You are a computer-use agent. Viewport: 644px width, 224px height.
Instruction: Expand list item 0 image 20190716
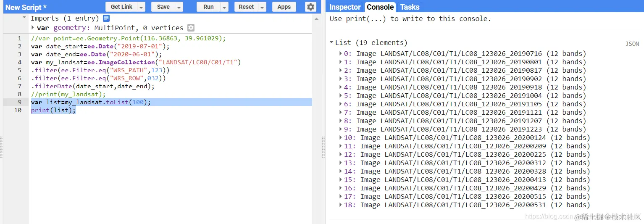pyautogui.click(x=341, y=53)
